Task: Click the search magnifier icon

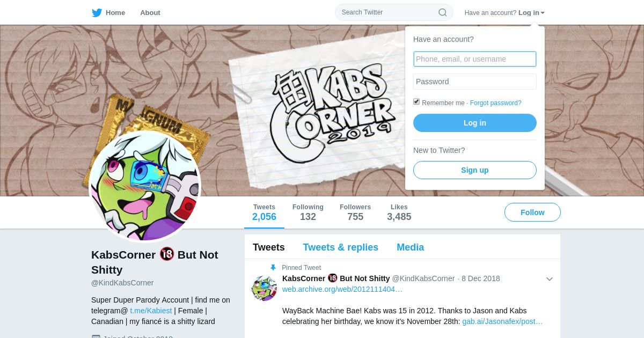Action: point(443,12)
